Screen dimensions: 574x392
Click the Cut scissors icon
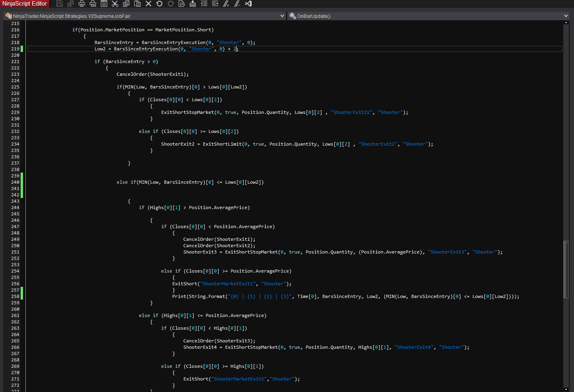[x=115, y=4]
